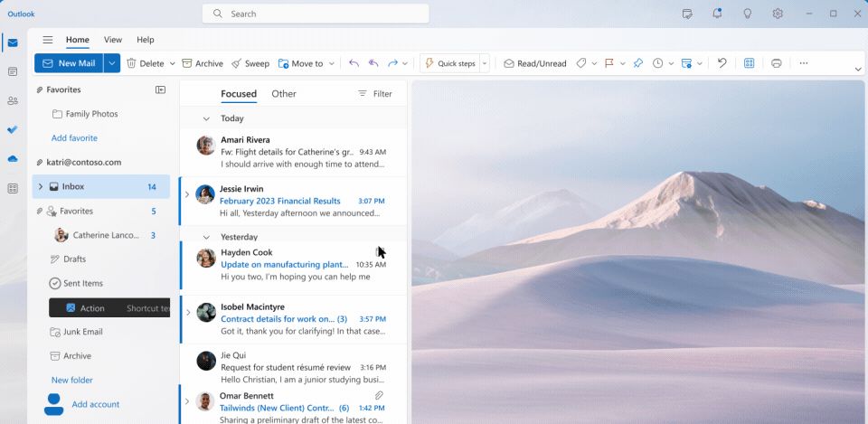
Task: Open the Flag dropdown arrow
Action: point(622,63)
